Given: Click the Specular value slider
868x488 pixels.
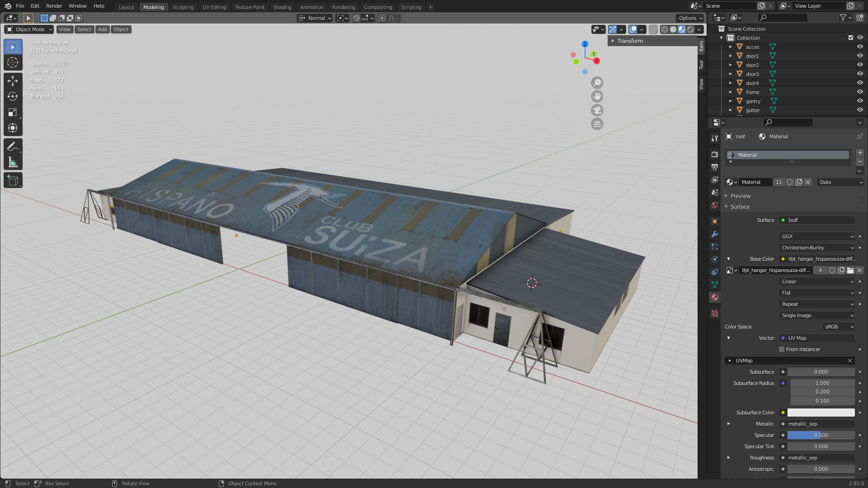Looking at the screenshot, I should click(821, 435).
